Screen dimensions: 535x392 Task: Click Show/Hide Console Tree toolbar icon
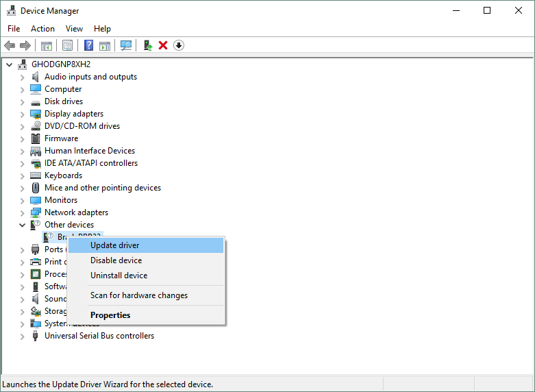tap(46, 45)
